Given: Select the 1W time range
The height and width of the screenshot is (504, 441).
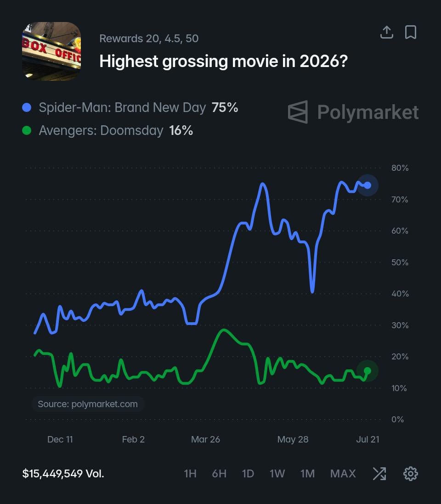Looking at the screenshot, I should (277, 474).
